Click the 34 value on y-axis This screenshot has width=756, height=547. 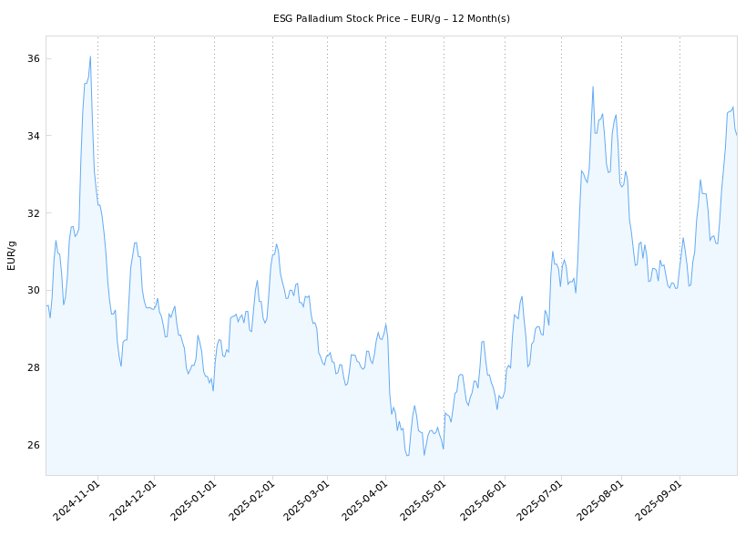(x=33, y=136)
